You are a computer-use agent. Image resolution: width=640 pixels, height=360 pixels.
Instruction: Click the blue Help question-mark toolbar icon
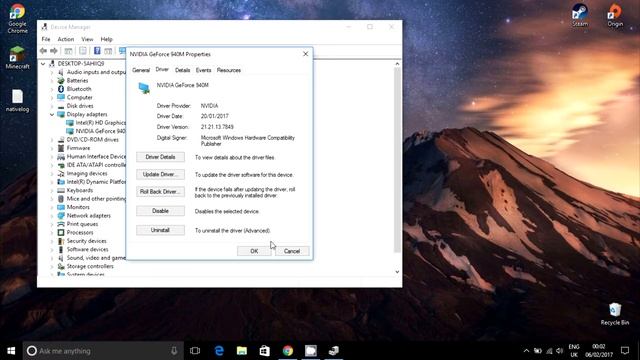(x=97, y=51)
